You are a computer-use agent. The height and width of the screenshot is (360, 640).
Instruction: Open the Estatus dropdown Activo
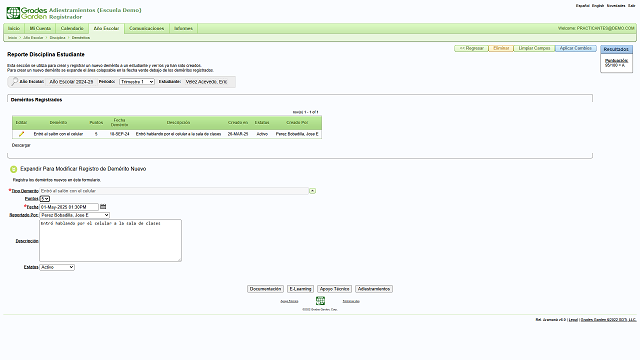point(57,267)
